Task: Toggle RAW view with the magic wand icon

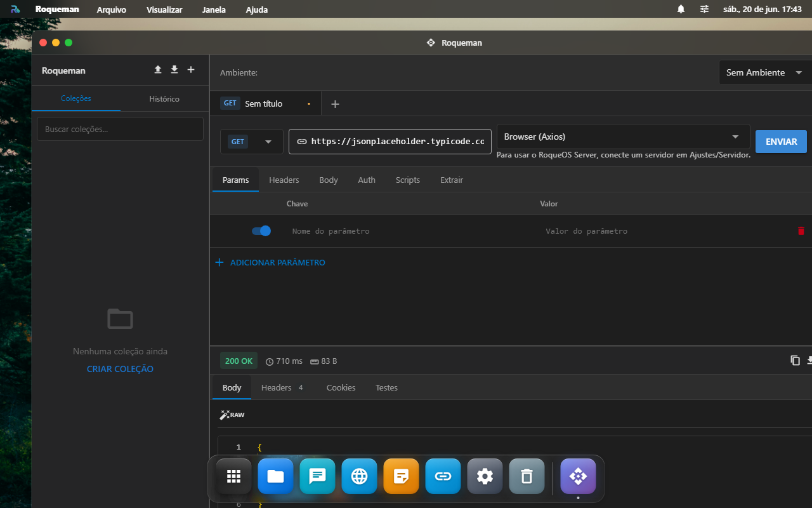Action: tap(232, 415)
